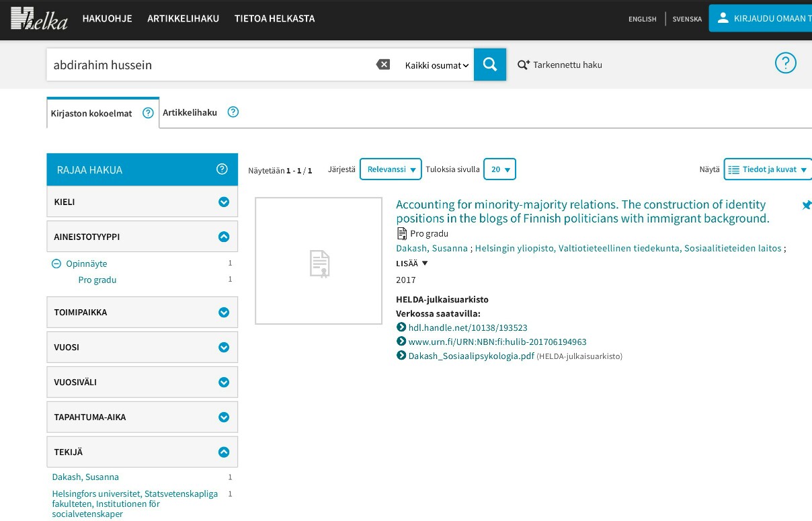The height and width of the screenshot is (521, 812).
Task: Open the Kaikki osumat search scope dropdown
Action: pyautogui.click(x=436, y=65)
